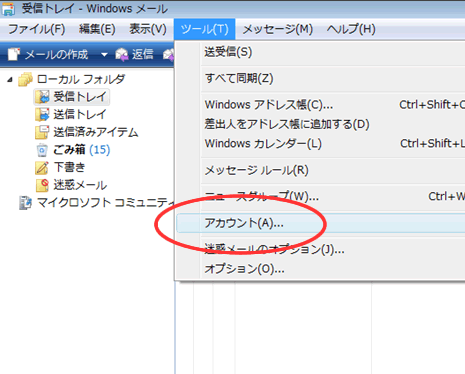The width and height of the screenshot is (465, 374).
Task: Click the メールの作成 toolbar button
Action: click(49, 54)
